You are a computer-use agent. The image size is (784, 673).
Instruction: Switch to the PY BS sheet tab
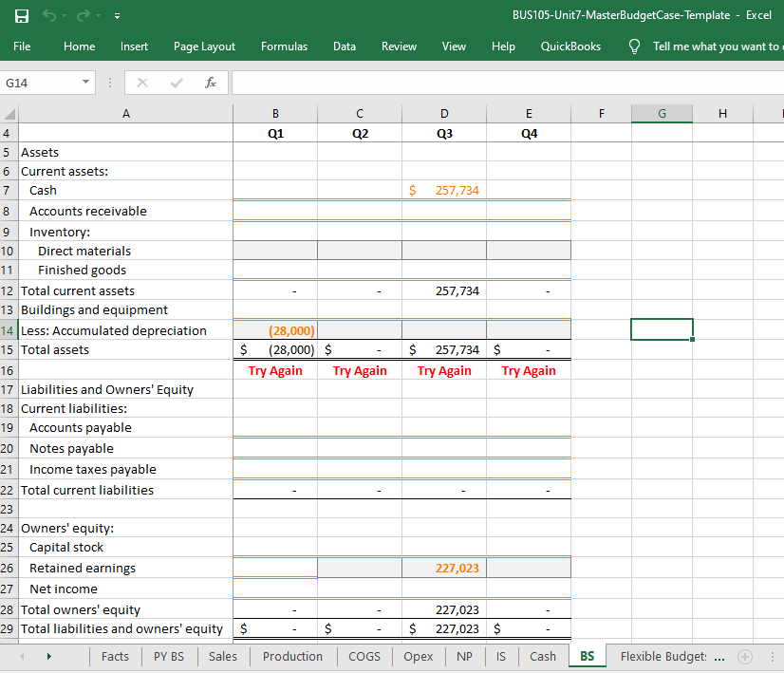pyautogui.click(x=169, y=657)
